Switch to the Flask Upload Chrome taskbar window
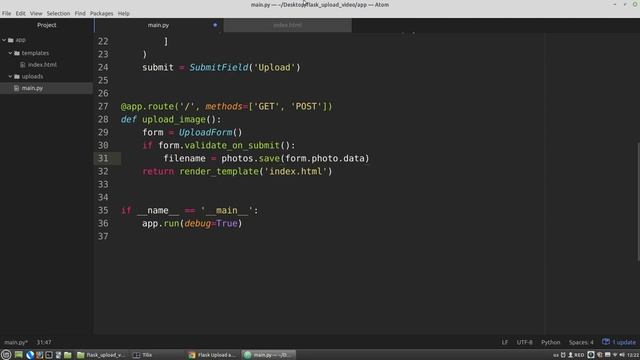The width and height of the screenshot is (640, 360). (212, 355)
